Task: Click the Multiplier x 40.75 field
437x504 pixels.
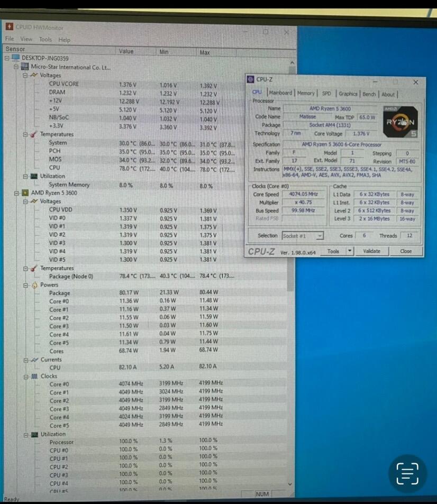Action: coord(303,202)
